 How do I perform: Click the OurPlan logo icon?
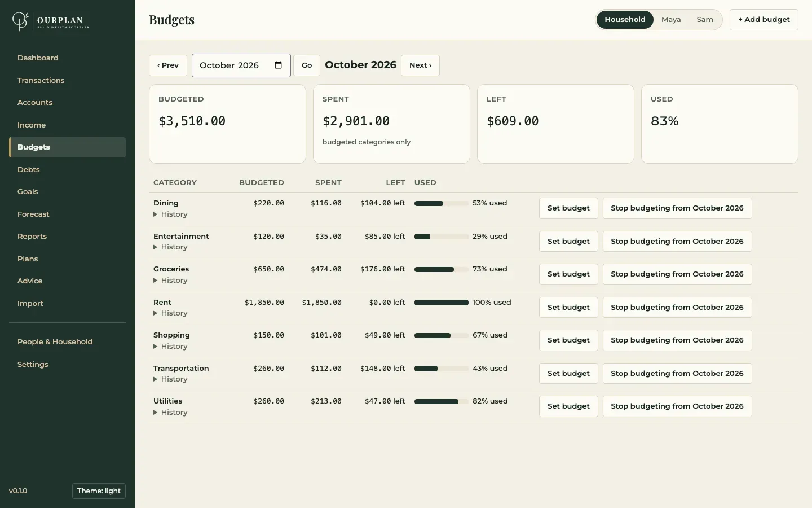pos(20,21)
